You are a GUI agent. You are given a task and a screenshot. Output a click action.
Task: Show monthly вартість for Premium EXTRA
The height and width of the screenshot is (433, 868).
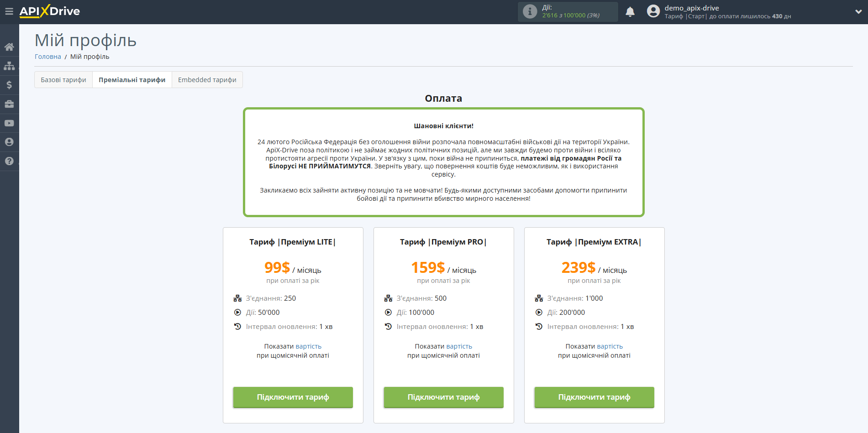610,346
